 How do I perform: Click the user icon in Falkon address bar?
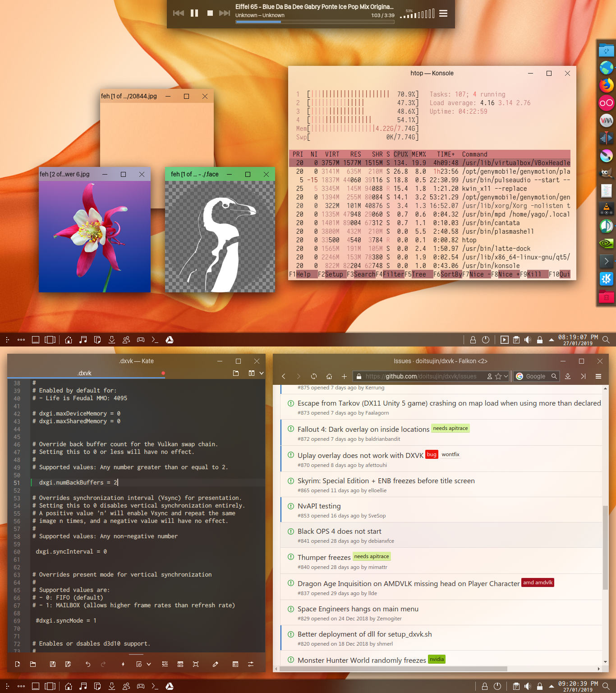tap(490, 376)
